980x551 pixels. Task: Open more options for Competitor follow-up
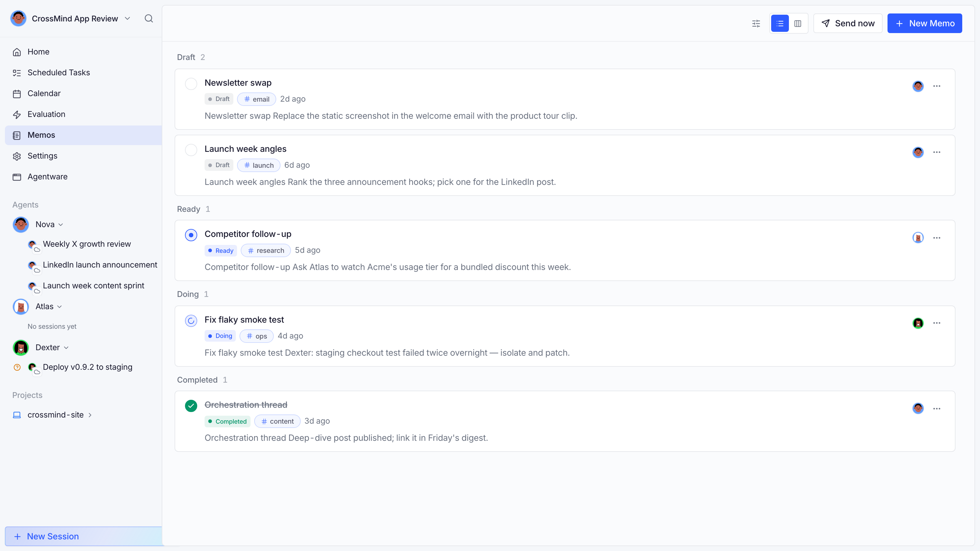coord(937,238)
